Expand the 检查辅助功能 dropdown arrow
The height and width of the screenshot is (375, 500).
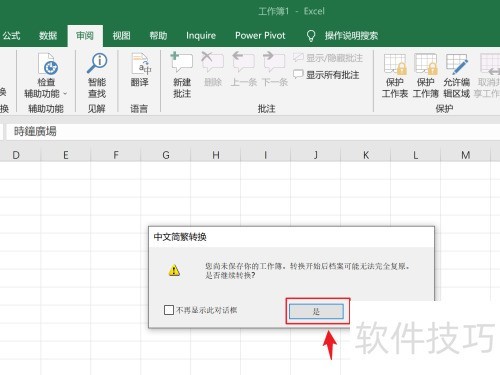[x=65, y=94]
